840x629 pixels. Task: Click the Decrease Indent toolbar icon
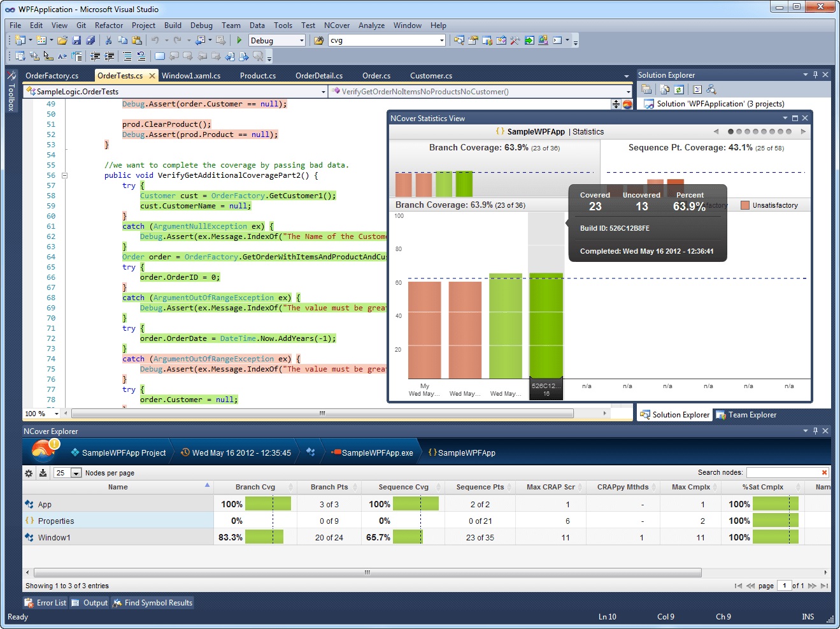[95, 56]
